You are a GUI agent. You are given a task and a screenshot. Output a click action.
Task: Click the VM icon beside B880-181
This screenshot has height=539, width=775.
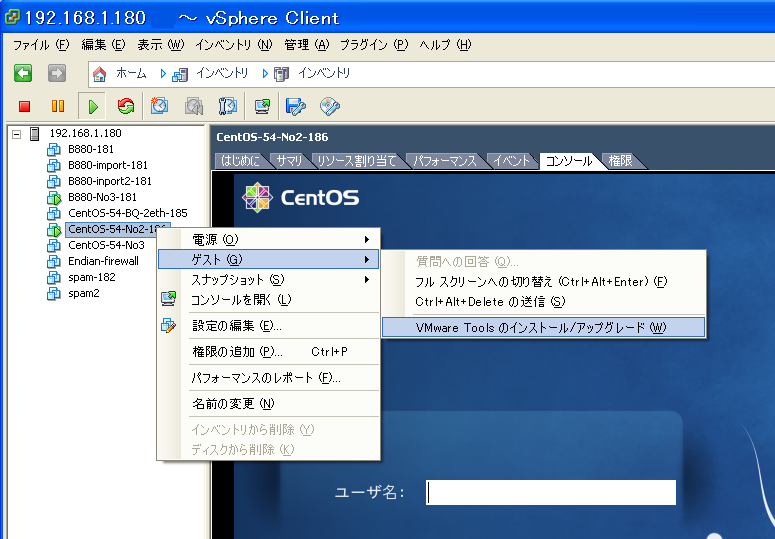coord(53,149)
